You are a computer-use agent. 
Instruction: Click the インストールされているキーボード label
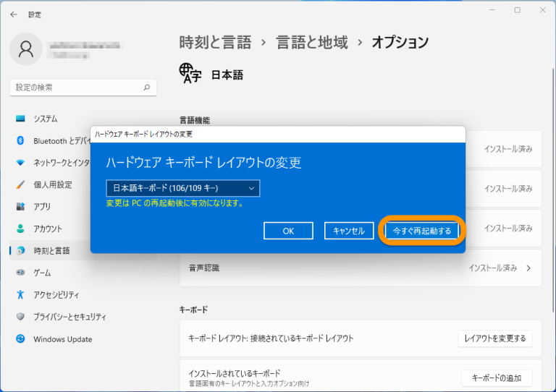[235, 373]
